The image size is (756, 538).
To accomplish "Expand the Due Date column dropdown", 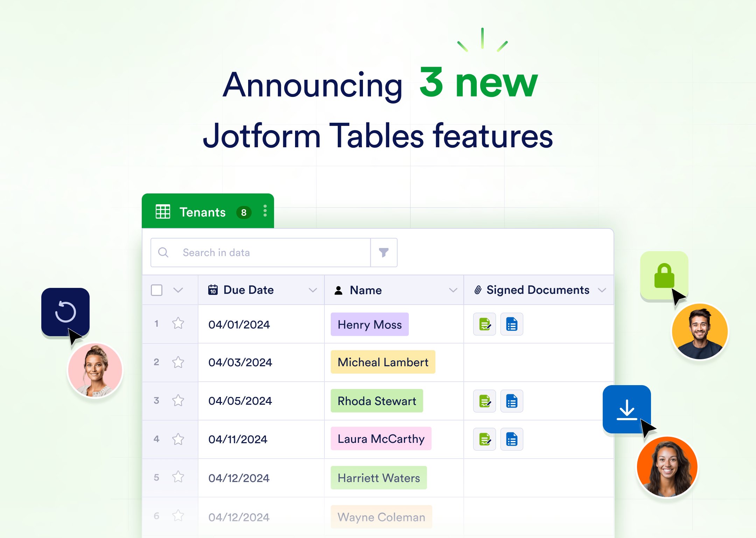I will 313,290.
